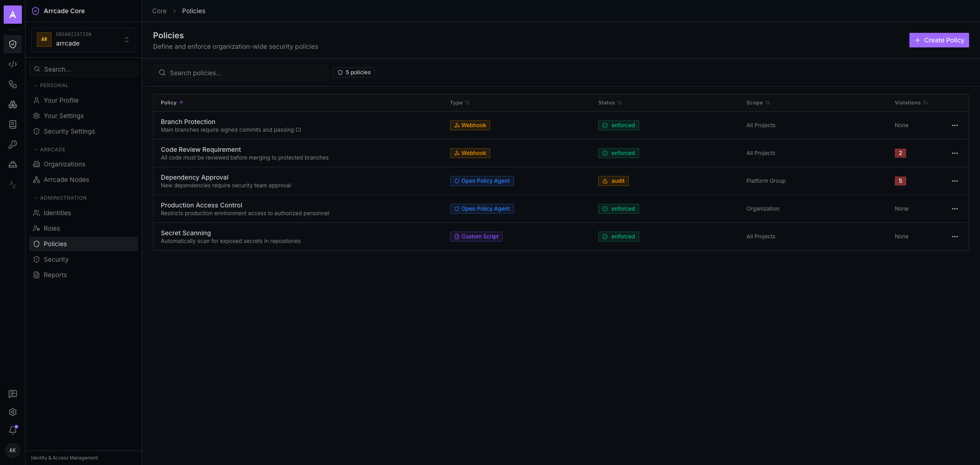Screen dimensions: 980x465
Task: Click the audit status badge
Action: [x=613, y=181]
